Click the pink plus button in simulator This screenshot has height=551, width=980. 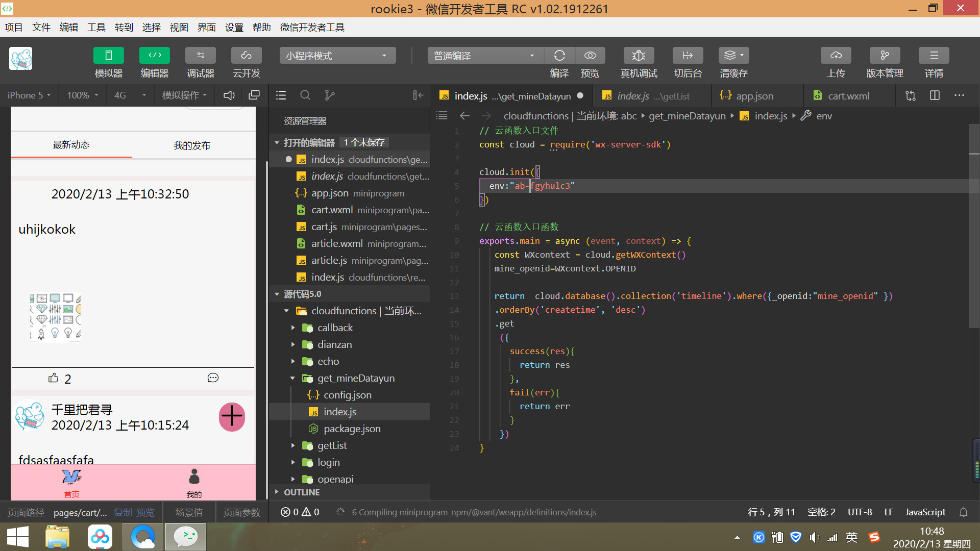click(x=232, y=417)
